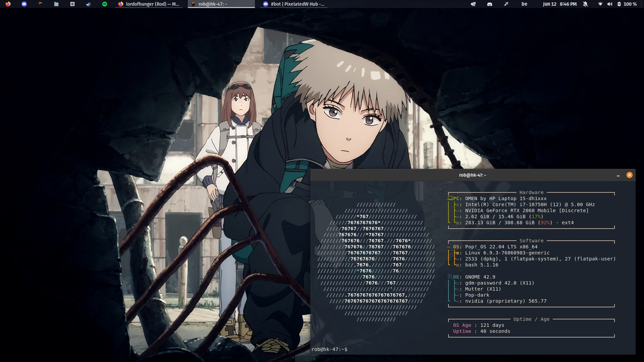The height and width of the screenshot is (362, 644).
Task: Switch to the rob@hk-47 terminal task
Action: point(221,4)
